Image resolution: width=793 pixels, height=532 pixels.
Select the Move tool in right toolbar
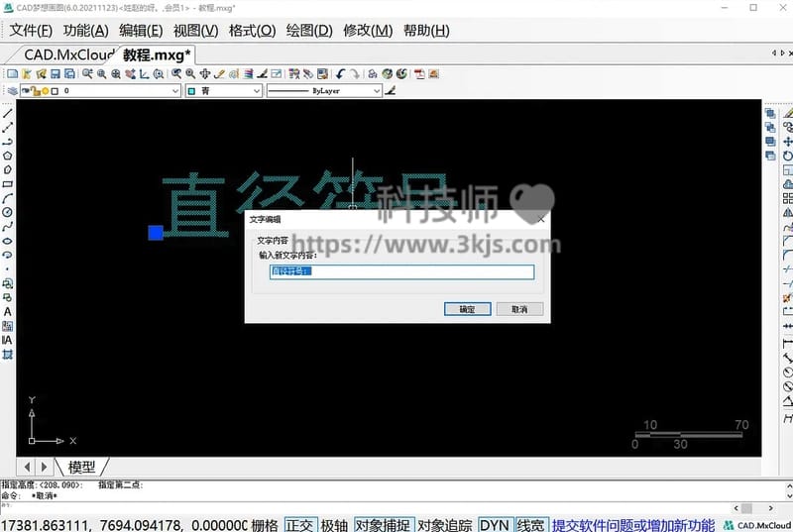coord(787,142)
